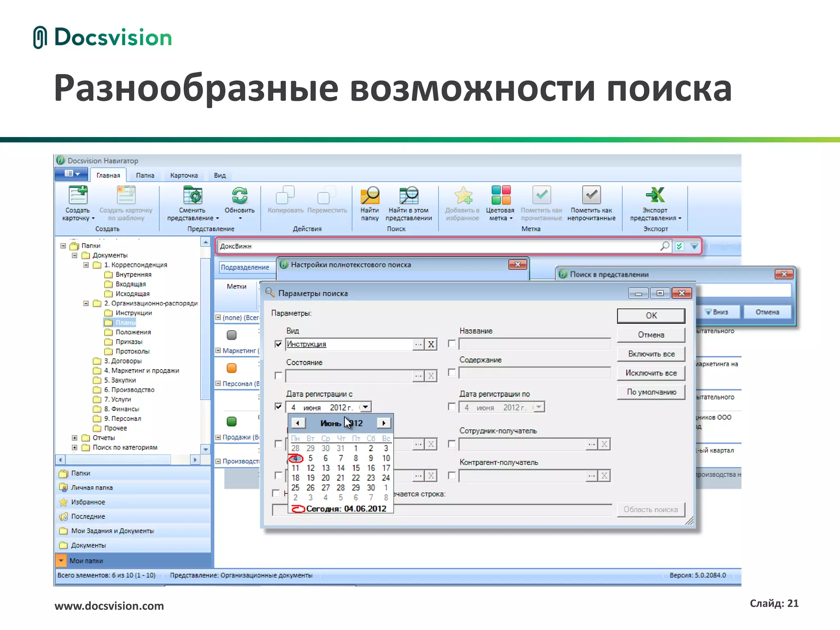Open search bar filter dropdown arrow
Image resolution: width=840 pixels, height=630 pixels.
click(694, 246)
